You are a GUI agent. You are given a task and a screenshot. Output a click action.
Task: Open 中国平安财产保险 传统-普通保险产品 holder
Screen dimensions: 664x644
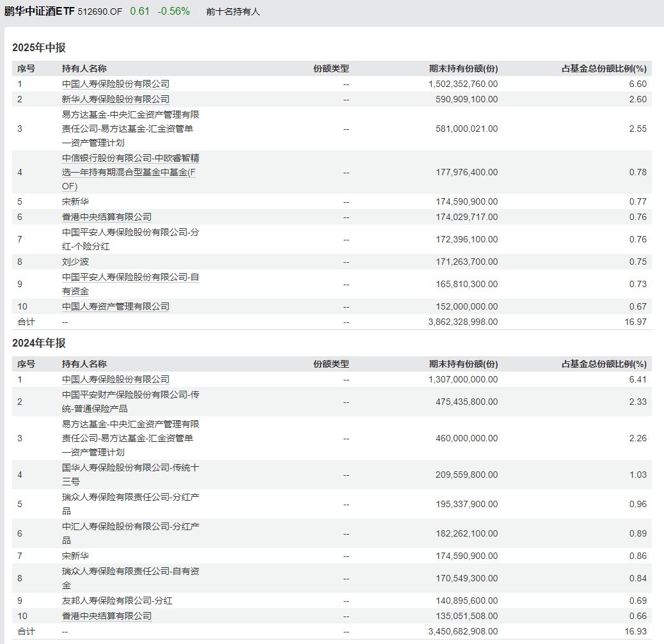(x=130, y=402)
